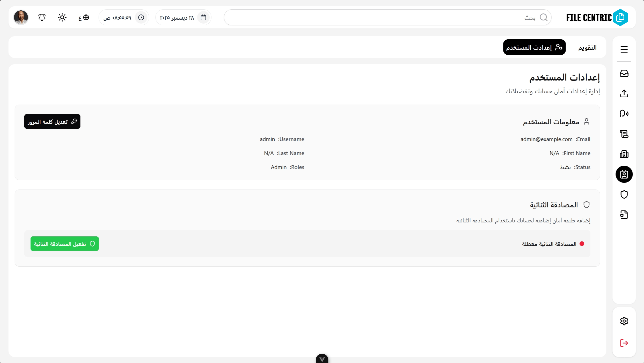
Task: Select the inbox tray icon in sidebar
Action: 624,73
